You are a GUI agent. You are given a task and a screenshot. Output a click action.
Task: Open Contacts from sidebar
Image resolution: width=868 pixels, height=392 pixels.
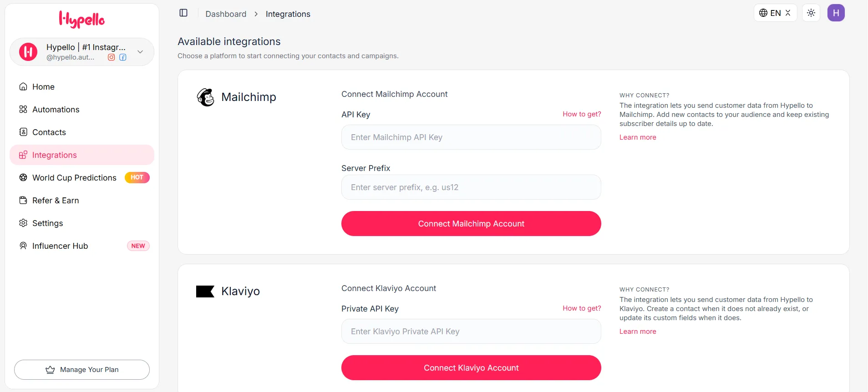point(82,132)
